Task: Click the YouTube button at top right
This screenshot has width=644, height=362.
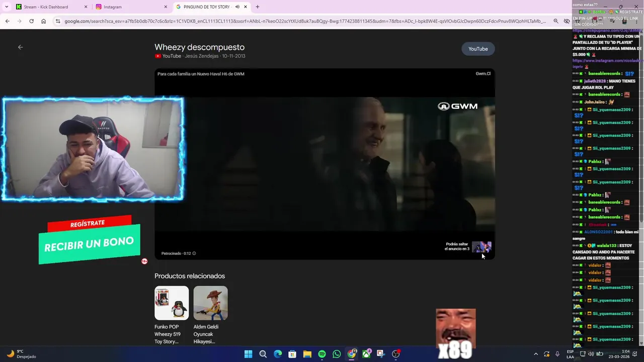Action: (478, 49)
